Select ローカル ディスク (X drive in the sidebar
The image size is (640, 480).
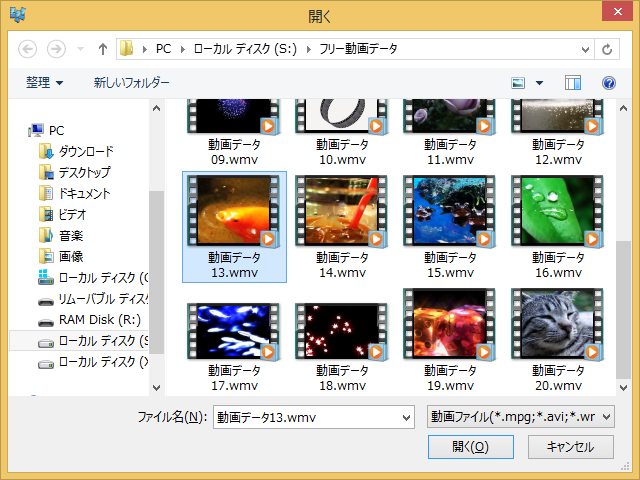[x=93, y=362]
